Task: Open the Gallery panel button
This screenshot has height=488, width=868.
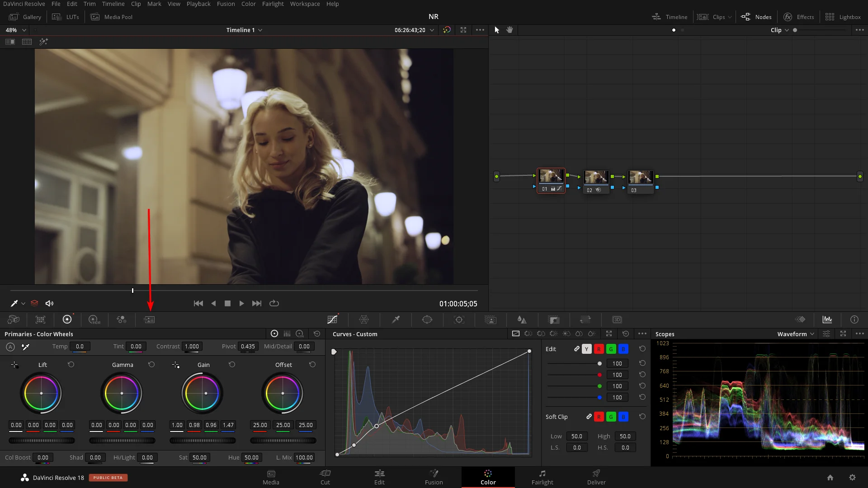Action: click(x=25, y=17)
